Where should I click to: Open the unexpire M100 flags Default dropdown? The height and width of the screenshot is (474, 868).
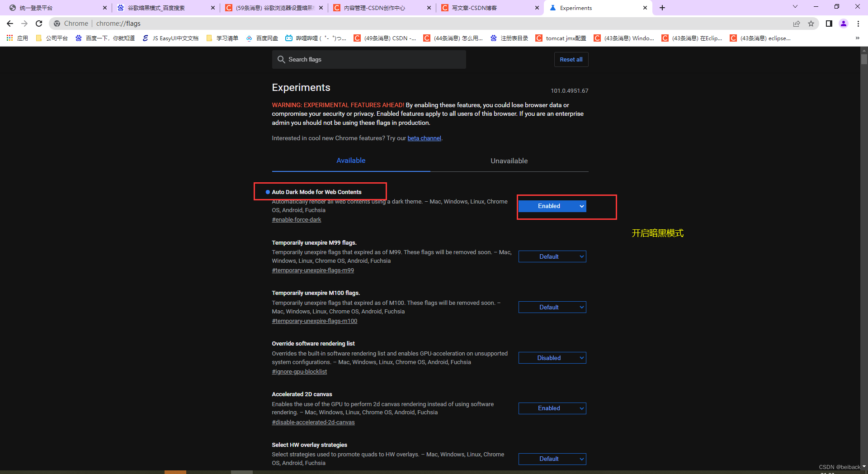click(552, 307)
